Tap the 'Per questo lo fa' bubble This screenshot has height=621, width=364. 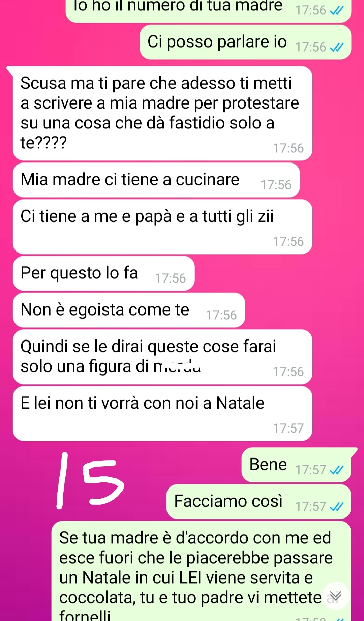[x=104, y=273]
